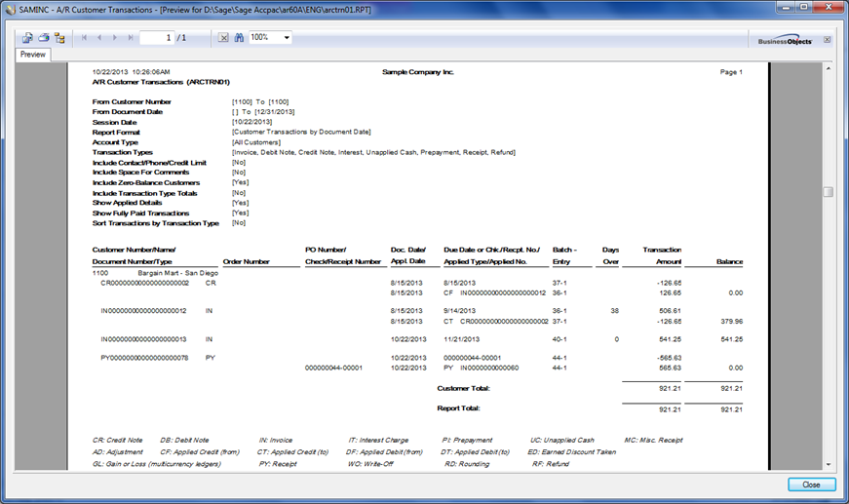Click the Transaction Types parameter label
This screenshot has height=504, width=849.
[x=123, y=153]
